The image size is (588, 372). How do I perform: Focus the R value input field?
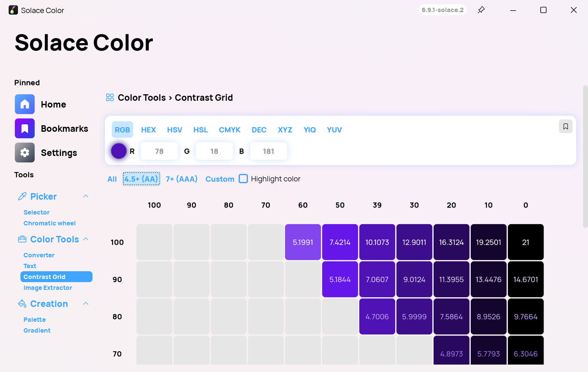pyautogui.click(x=159, y=151)
